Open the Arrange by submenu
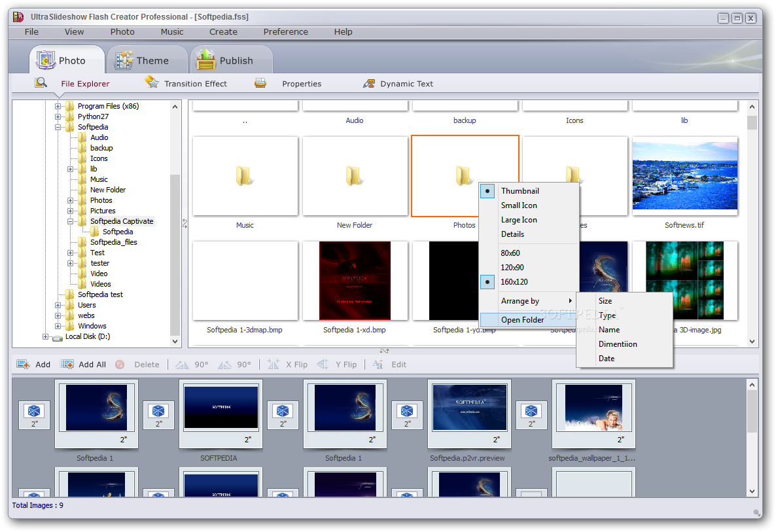 pyautogui.click(x=529, y=301)
